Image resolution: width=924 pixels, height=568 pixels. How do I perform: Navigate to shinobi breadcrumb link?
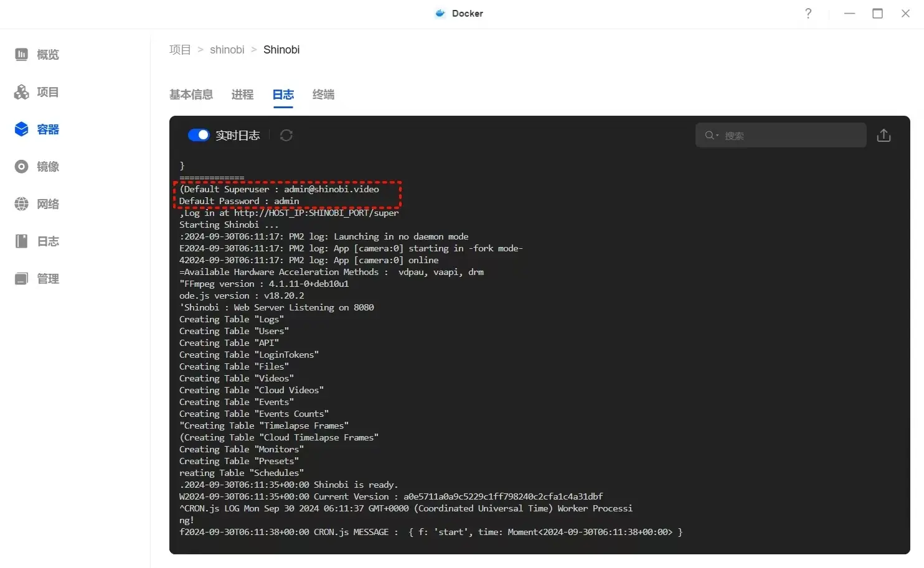pyautogui.click(x=227, y=50)
